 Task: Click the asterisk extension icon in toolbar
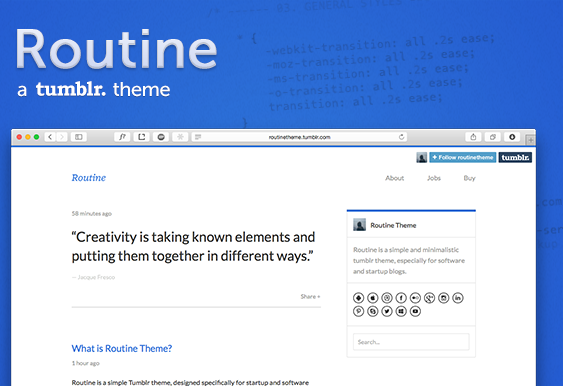180,137
